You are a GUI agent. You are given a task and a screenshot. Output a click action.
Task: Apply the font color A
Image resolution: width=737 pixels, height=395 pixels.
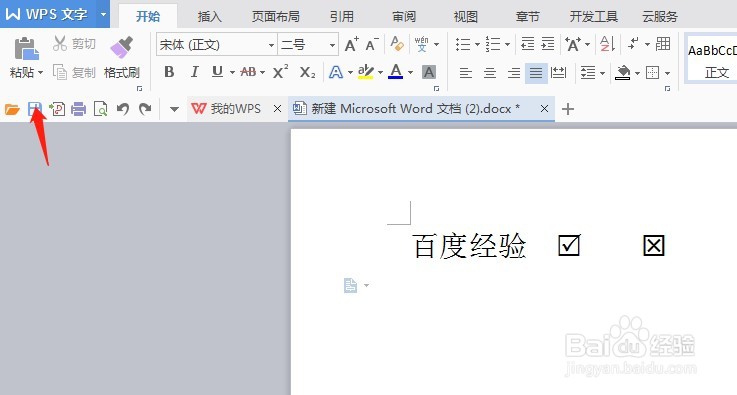(396, 72)
